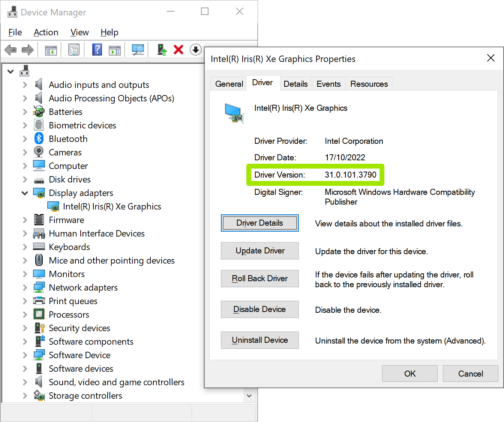This screenshot has height=422, width=504.
Task: Expand Audio inputs and outputs category
Action: click(x=25, y=85)
